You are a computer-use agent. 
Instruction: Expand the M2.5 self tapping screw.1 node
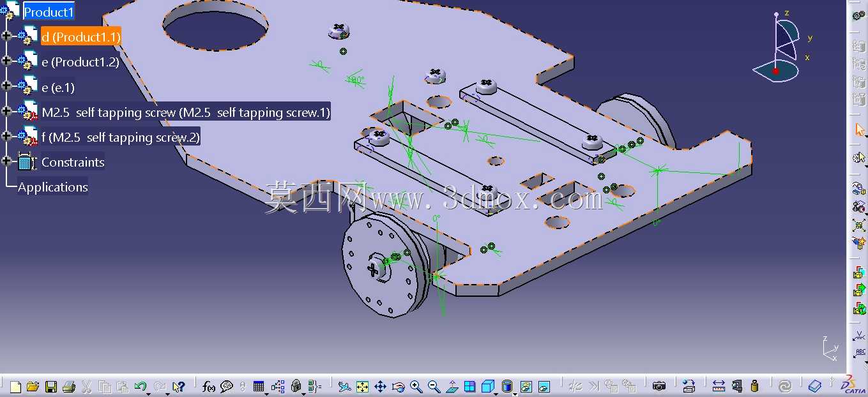click(x=6, y=111)
